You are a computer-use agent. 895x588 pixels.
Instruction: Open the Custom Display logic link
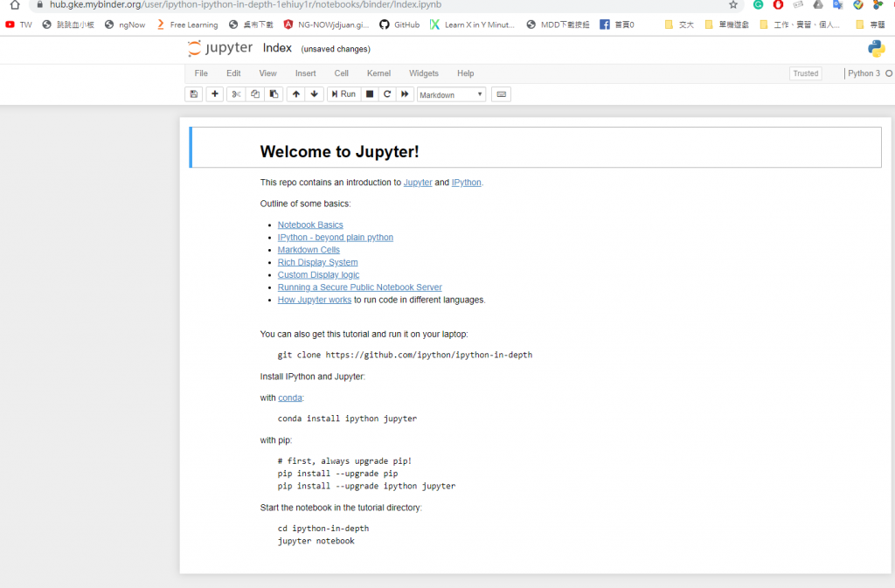[x=318, y=275]
